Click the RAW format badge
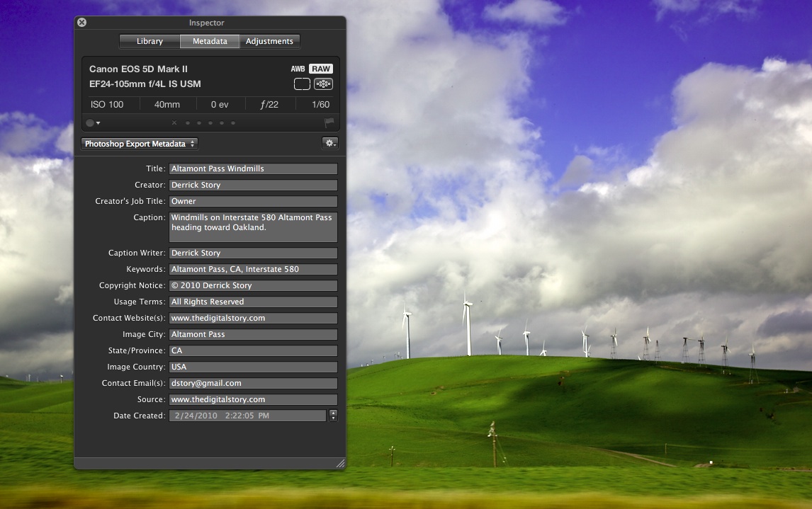812x509 pixels. 321,69
